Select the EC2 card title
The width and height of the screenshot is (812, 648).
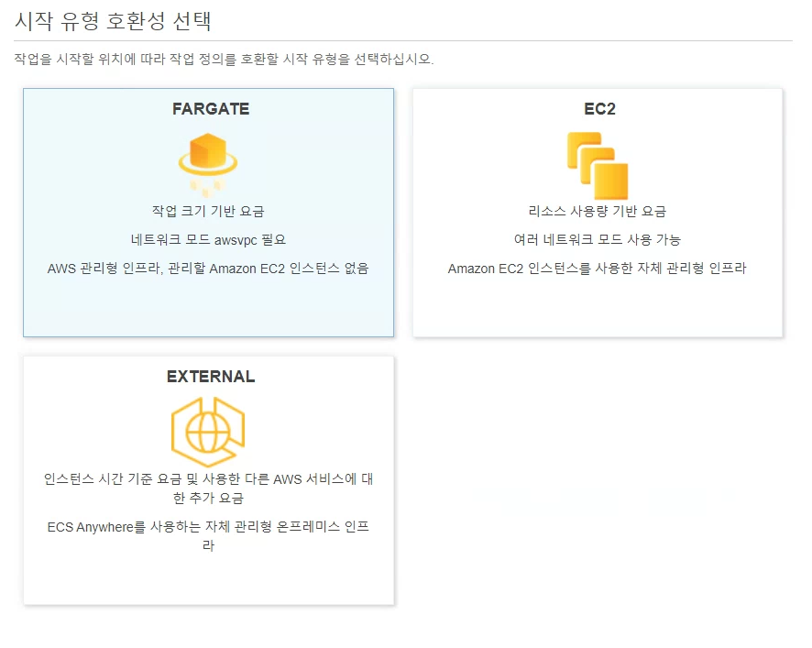click(x=599, y=109)
